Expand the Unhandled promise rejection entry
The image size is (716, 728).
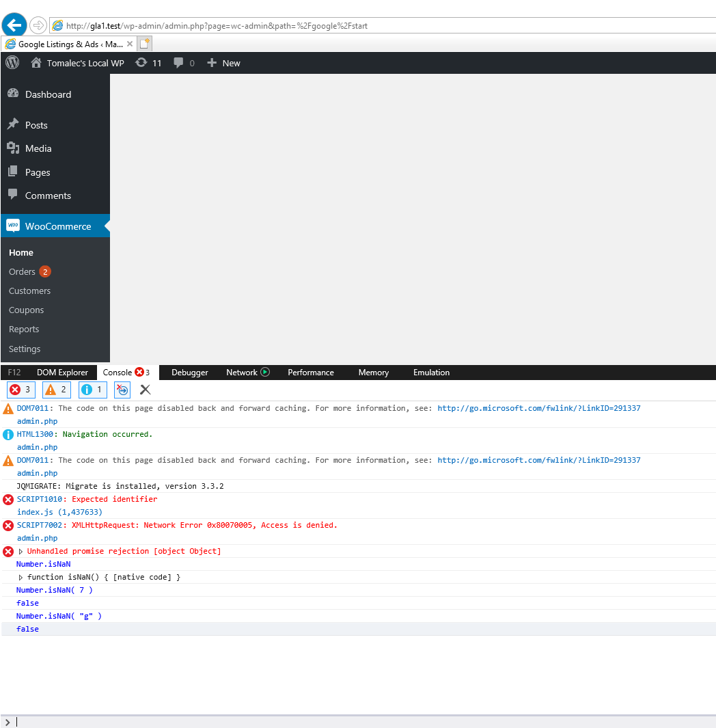click(20, 551)
